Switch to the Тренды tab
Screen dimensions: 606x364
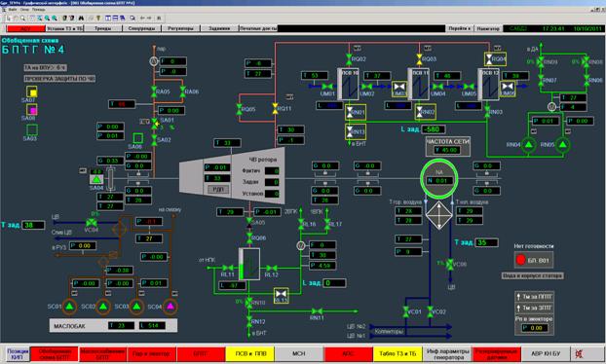pyautogui.click(x=103, y=28)
